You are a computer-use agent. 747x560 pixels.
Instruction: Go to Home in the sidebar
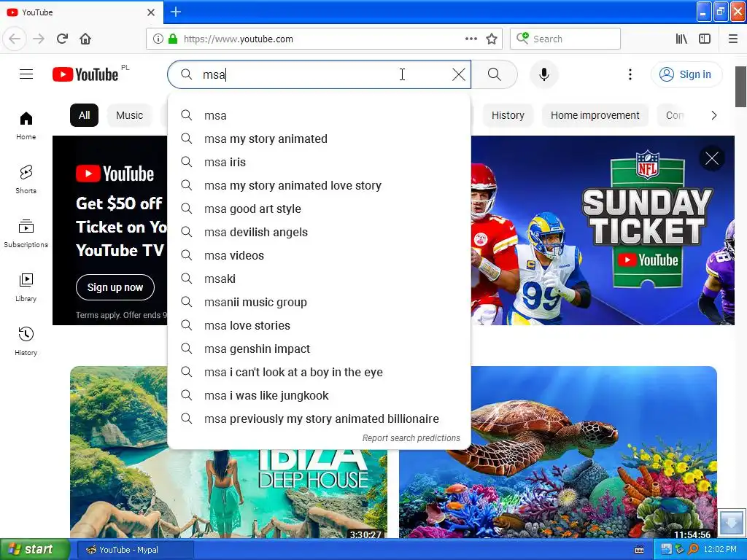(x=26, y=125)
